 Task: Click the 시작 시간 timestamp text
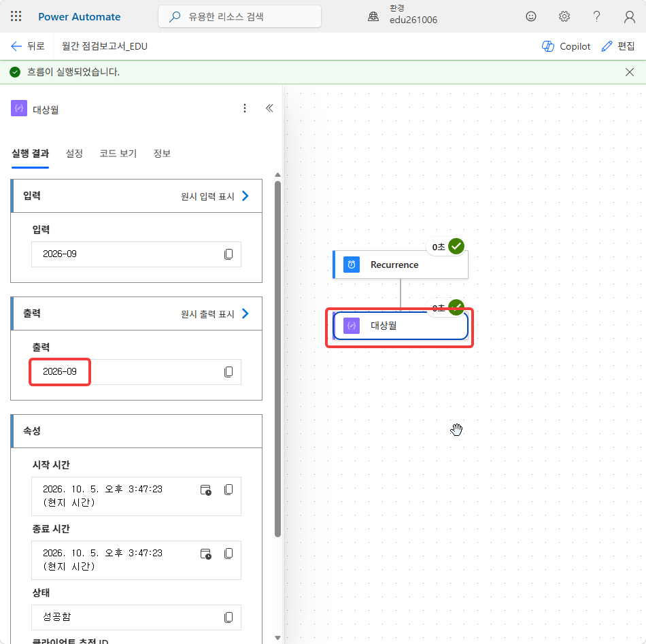tap(103, 496)
